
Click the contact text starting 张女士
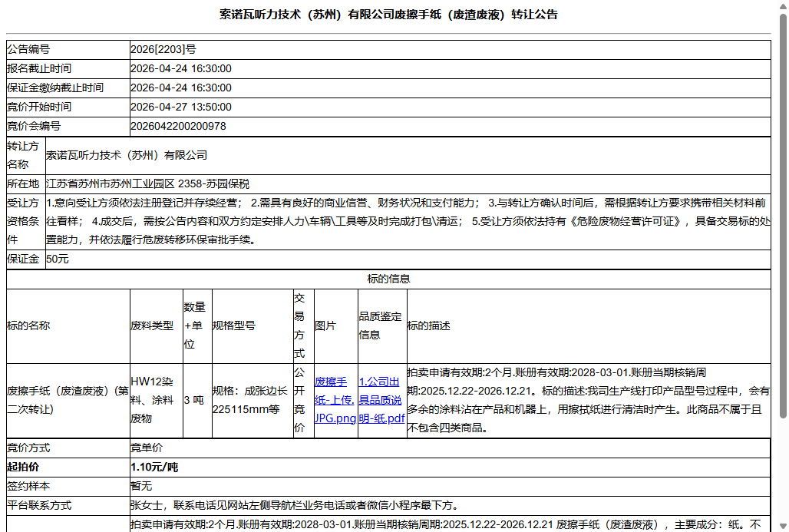pyautogui.click(x=295, y=505)
